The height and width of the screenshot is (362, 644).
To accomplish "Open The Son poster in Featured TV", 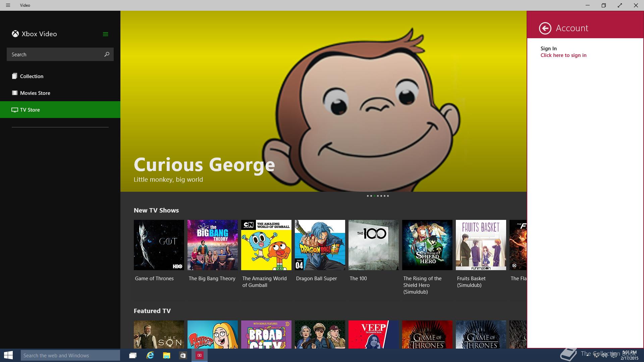I will click(x=159, y=334).
